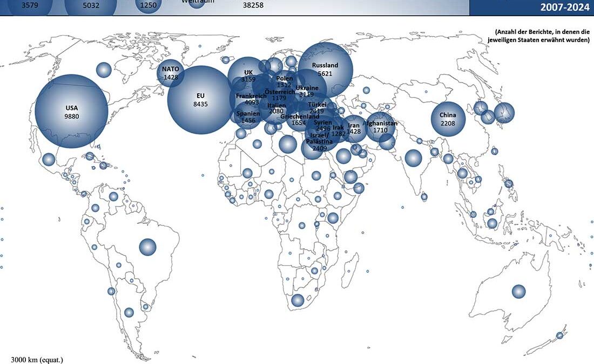This screenshot has height=364, width=594.
Task: Click the Ukraine label with 3119
Action: click(x=307, y=91)
